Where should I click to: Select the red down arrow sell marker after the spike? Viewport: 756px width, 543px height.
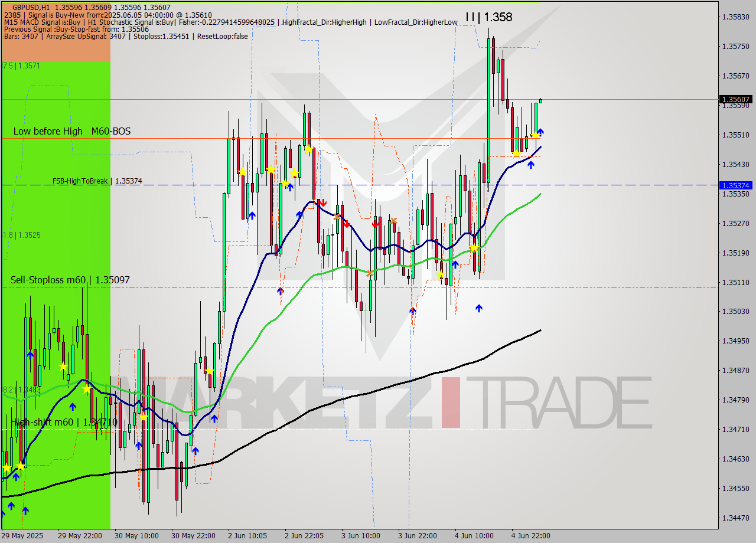coord(323,202)
